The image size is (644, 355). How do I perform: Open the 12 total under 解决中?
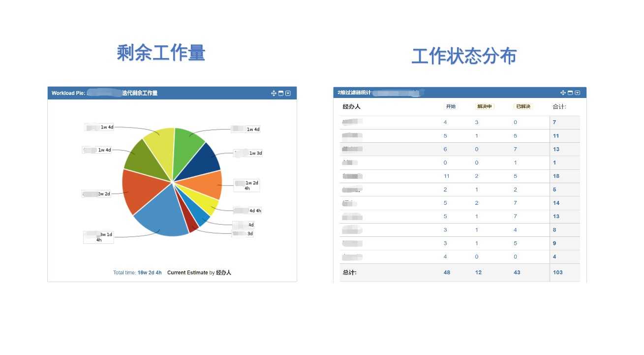[x=478, y=272]
